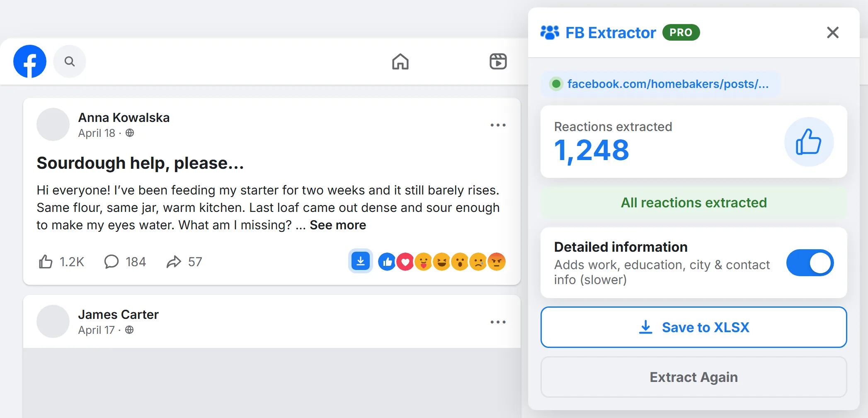Open James Carter's profile name
This screenshot has width=868, height=418.
coord(118,314)
